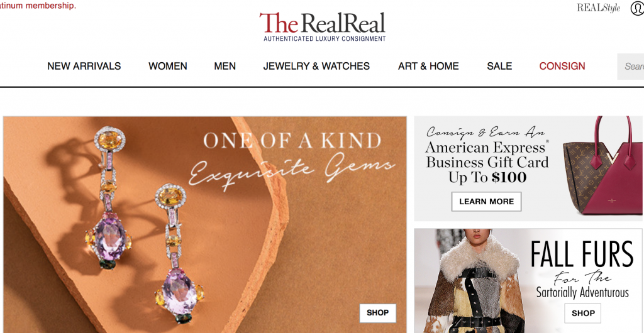Image resolution: width=644 pixels, height=333 pixels.
Task: Click Shop on Fall Furs banner
Action: pos(583,314)
